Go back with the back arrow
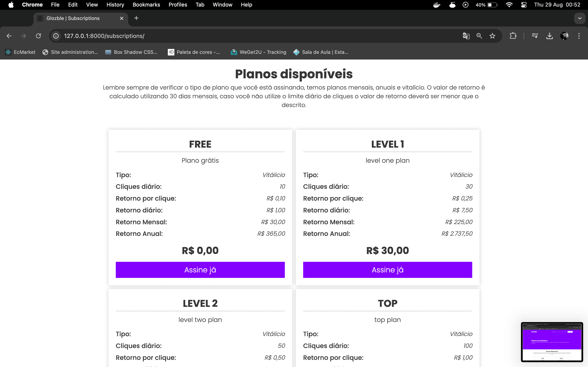 [9, 36]
